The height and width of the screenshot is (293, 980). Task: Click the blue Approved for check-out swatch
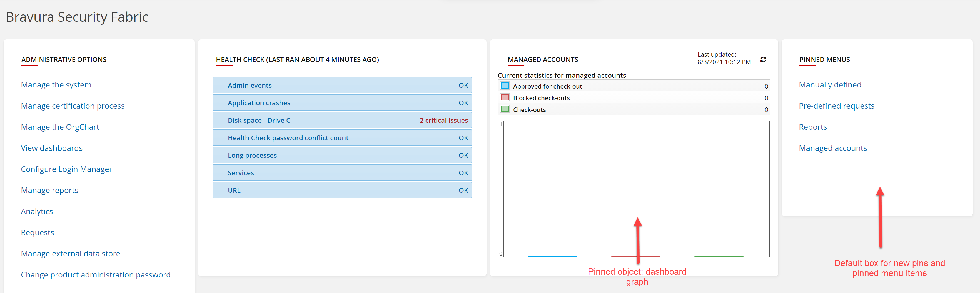[505, 86]
